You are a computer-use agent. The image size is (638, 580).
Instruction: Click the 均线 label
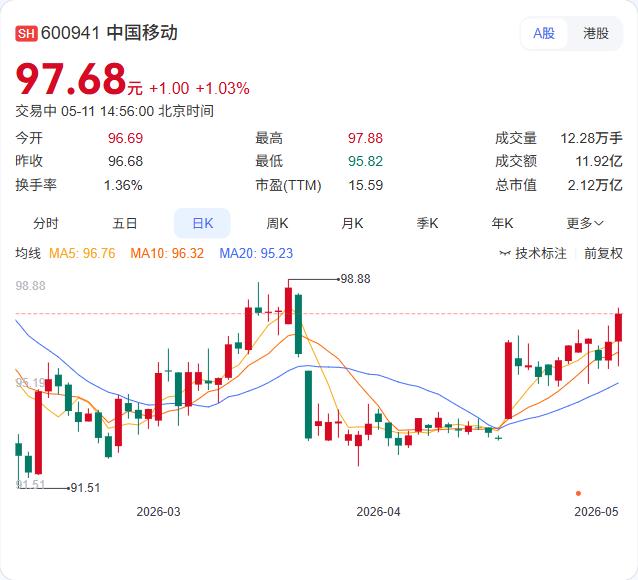click(x=28, y=254)
